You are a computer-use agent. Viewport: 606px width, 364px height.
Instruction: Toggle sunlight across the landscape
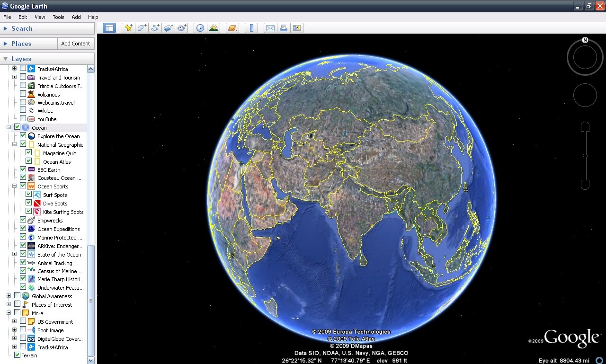click(x=214, y=28)
